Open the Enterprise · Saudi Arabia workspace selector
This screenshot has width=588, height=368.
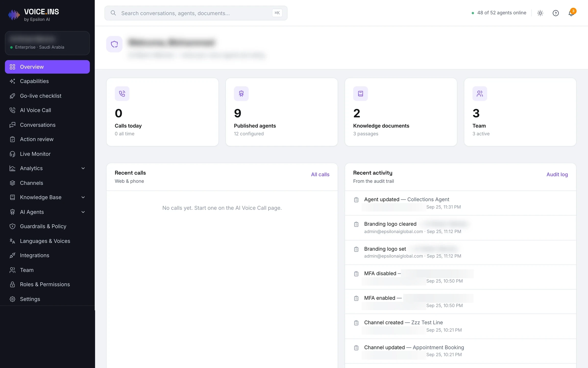point(47,43)
